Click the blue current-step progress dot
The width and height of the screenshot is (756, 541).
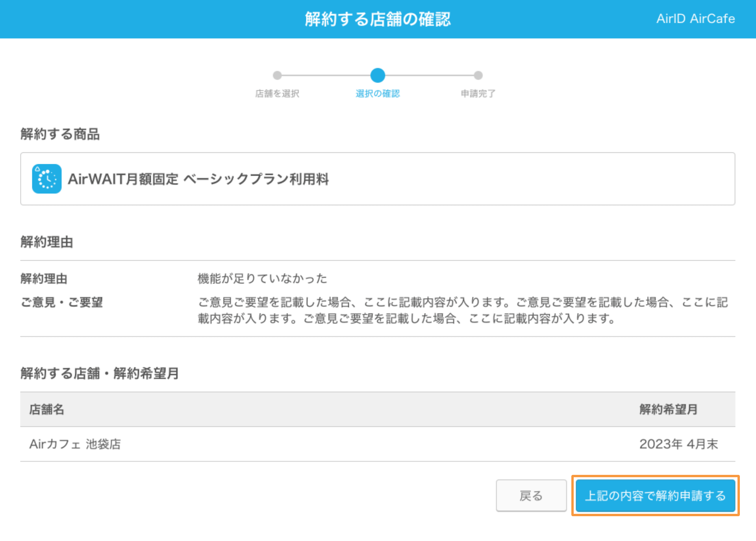378,75
